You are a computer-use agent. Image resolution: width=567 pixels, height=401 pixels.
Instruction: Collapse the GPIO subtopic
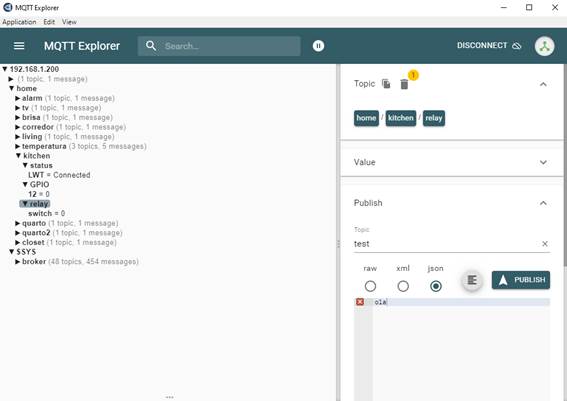(25, 184)
